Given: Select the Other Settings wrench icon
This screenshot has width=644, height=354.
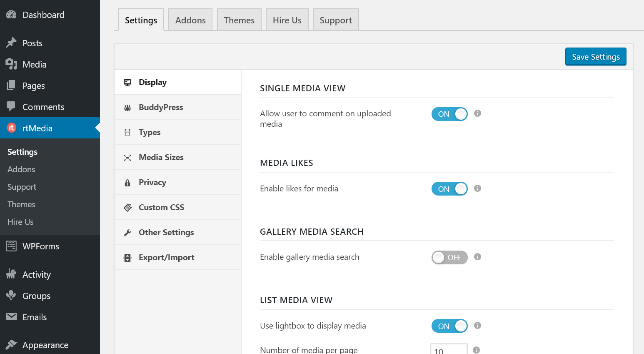Looking at the screenshot, I should coord(127,232).
